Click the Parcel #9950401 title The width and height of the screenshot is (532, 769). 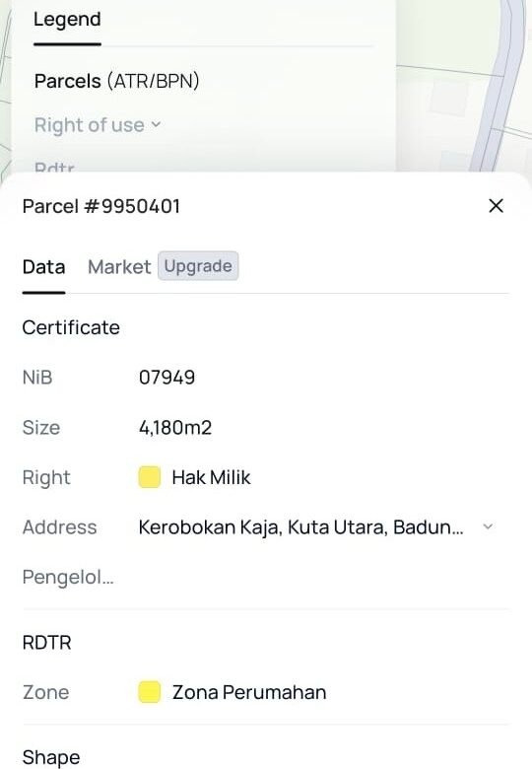tap(101, 206)
